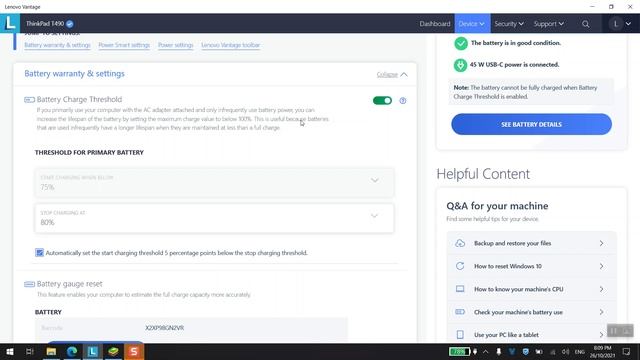Launch Microsoft Edge from the taskbar
This screenshot has width=640, height=360.
pos(72,351)
